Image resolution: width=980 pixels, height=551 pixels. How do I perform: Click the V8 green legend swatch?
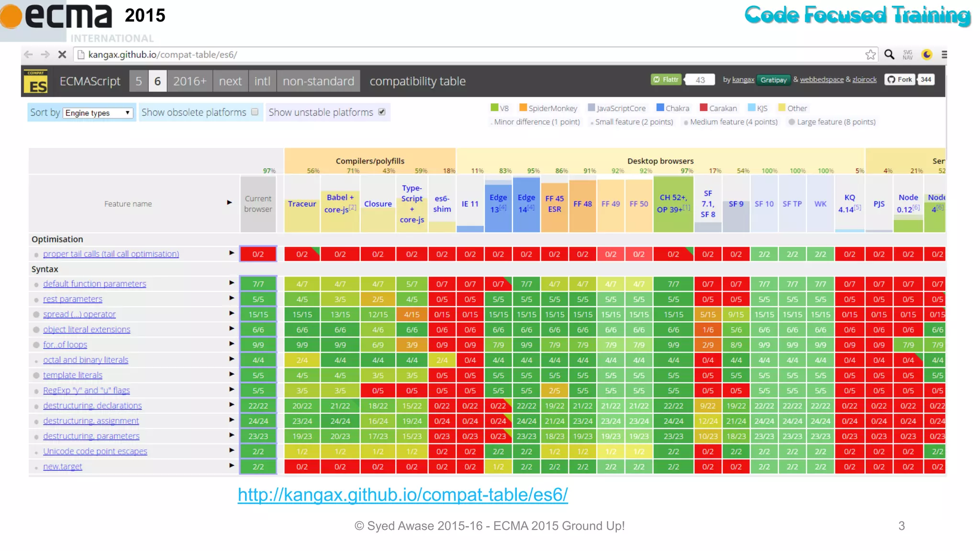[494, 108]
